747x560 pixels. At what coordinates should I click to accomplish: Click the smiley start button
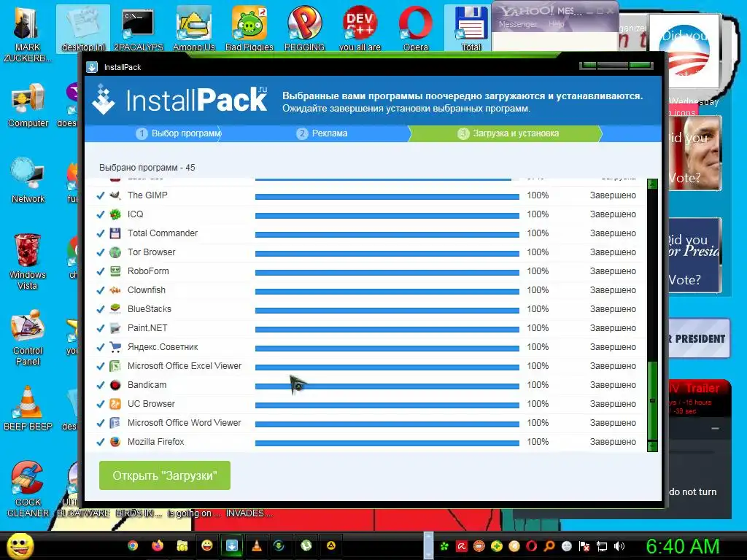point(20,545)
